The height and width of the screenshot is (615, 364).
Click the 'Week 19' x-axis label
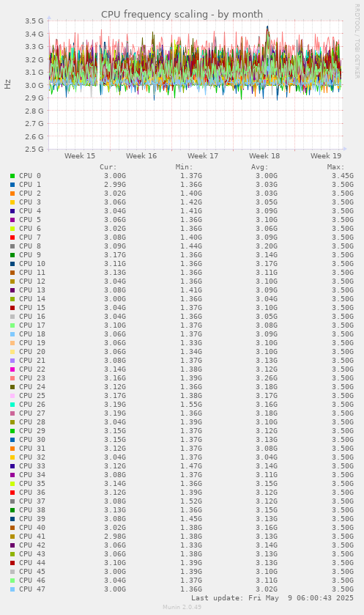click(x=326, y=155)
